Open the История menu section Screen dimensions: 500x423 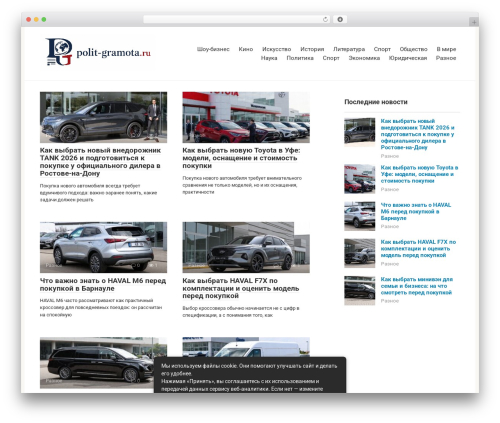312,49
